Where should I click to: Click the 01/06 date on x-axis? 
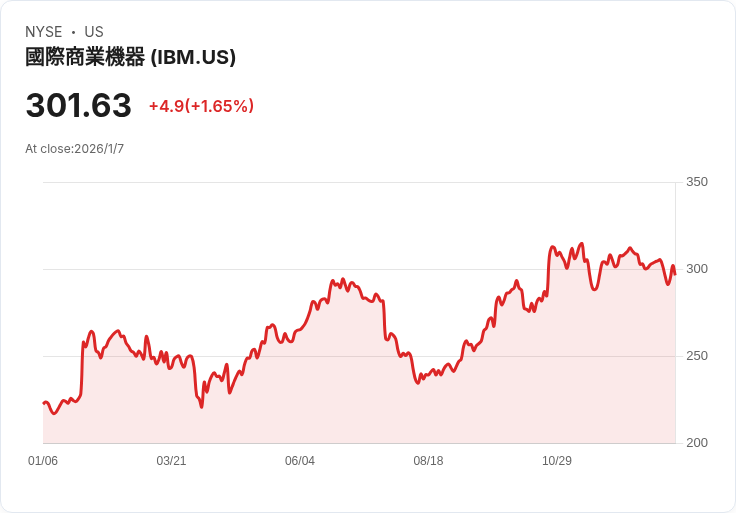(x=43, y=461)
